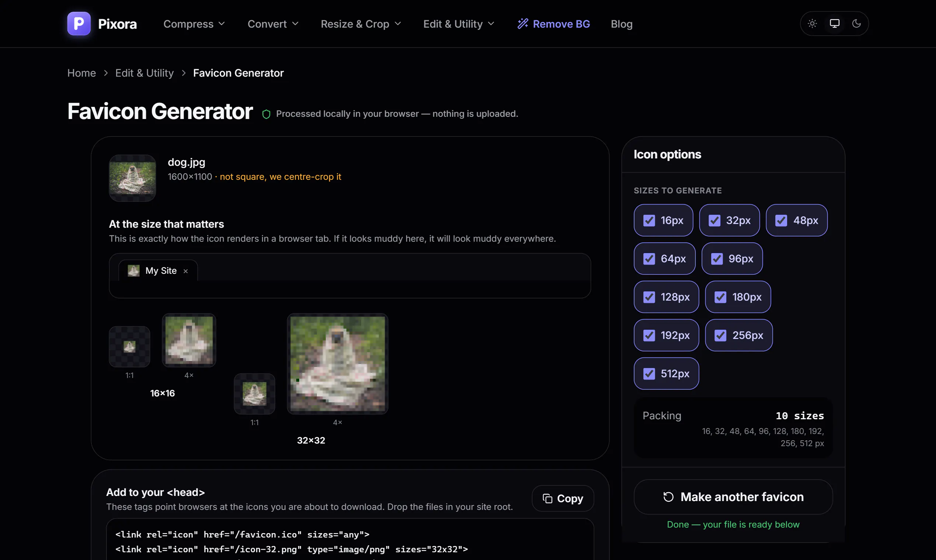Switch to dark theme moon icon
Image resolution: width=936 pixels, height=560 pixels.
[x=856, y=24]
